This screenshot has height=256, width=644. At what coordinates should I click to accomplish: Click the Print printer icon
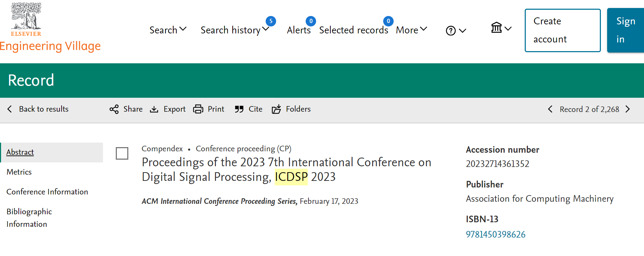click(x=198, y=109)
